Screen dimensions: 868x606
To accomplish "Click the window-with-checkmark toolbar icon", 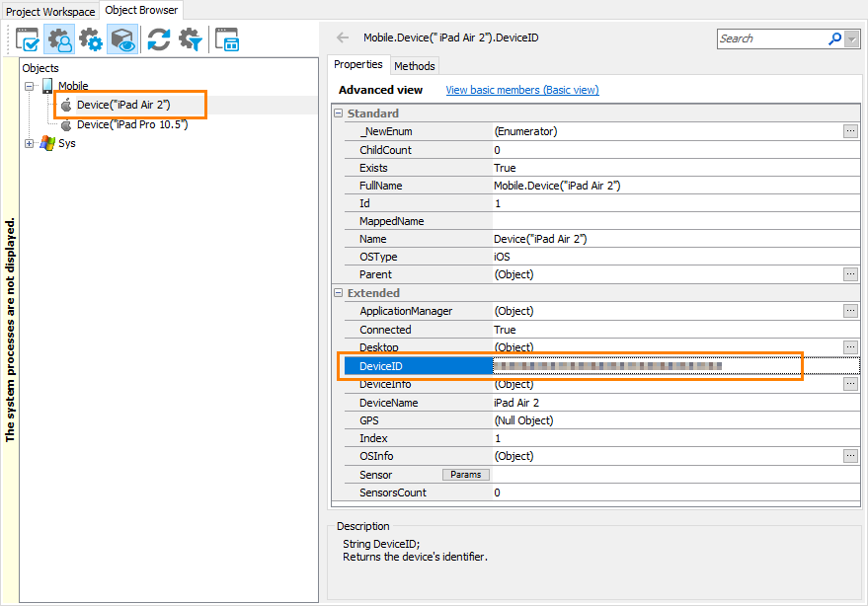I will tap(28, 39).
